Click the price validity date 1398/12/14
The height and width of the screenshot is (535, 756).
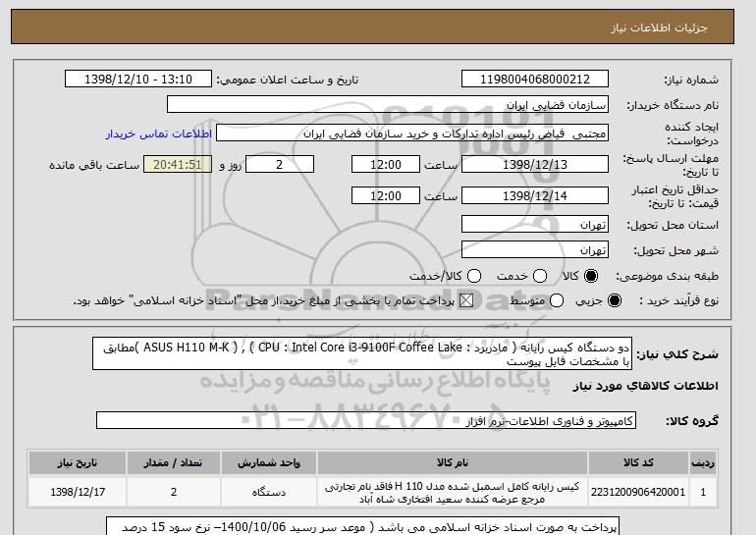coord(535,195)
